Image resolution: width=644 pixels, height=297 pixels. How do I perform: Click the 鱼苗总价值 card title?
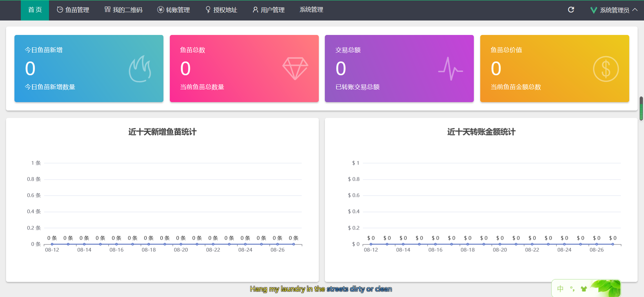(x=506, y=50)
